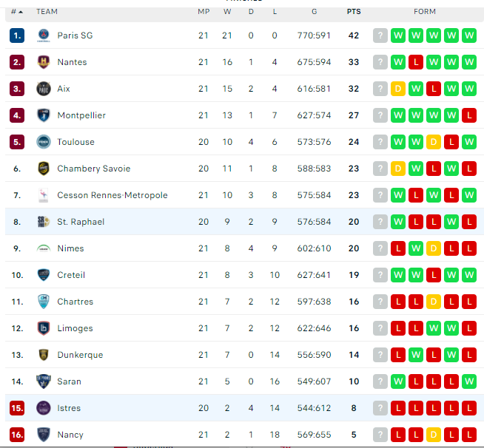This screenshot has width=484, height=448.
Task: Click the Nantes team logo
Action: 43,62
